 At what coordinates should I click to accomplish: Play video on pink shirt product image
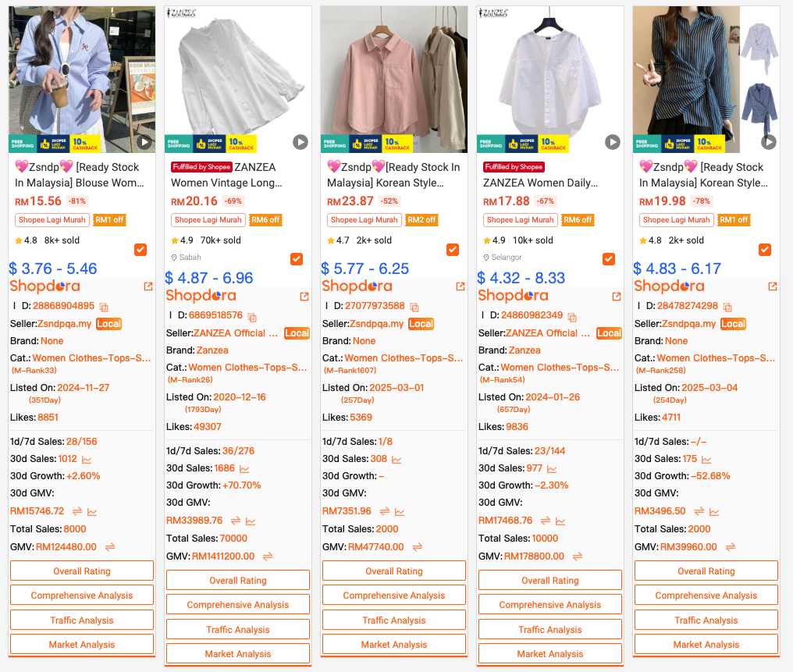[x=456, y=142]
